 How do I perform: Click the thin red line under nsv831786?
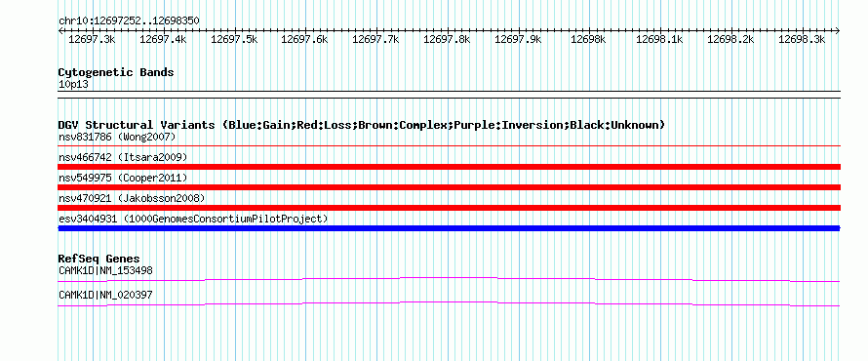449,146
